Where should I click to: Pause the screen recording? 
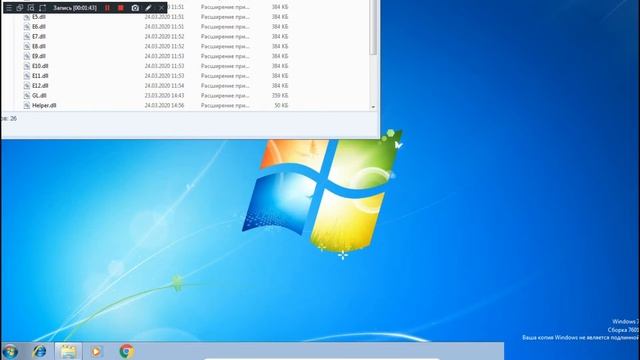tap(107, 8)
